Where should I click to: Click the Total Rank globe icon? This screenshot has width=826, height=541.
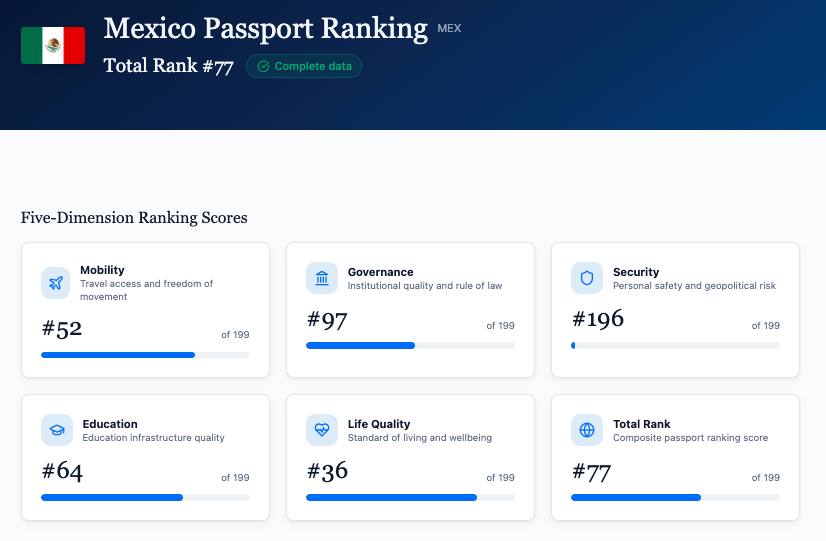point(587,430)
